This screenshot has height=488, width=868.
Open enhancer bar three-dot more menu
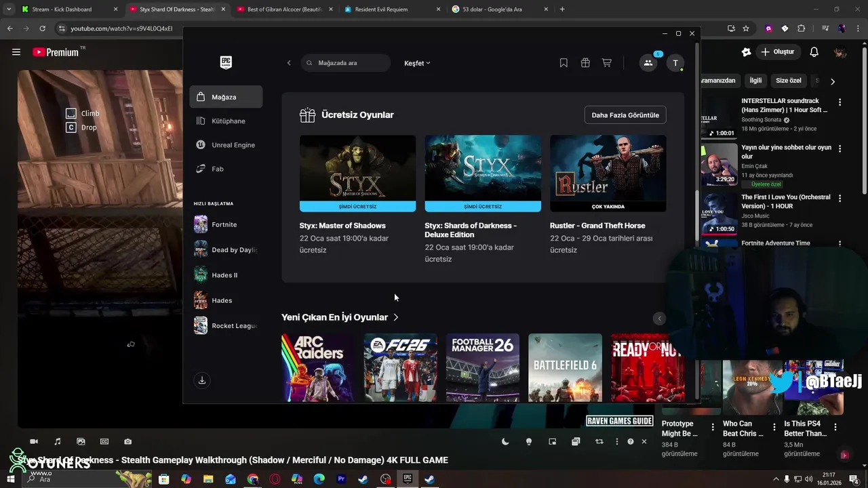tap(616, 441)
